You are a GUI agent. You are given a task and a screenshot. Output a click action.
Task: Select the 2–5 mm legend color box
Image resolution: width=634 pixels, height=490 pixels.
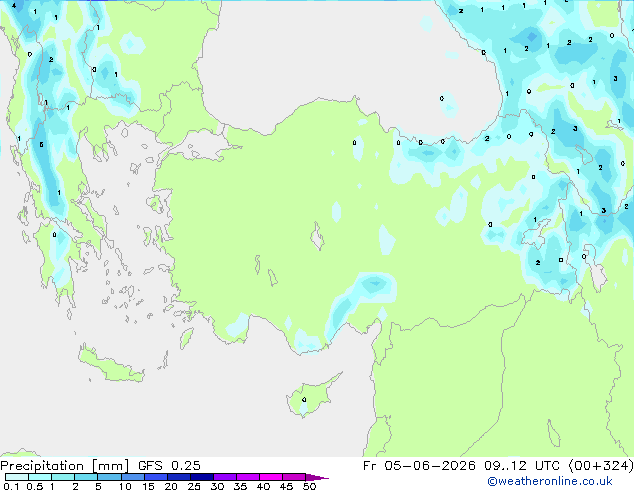tap(86, 477)
